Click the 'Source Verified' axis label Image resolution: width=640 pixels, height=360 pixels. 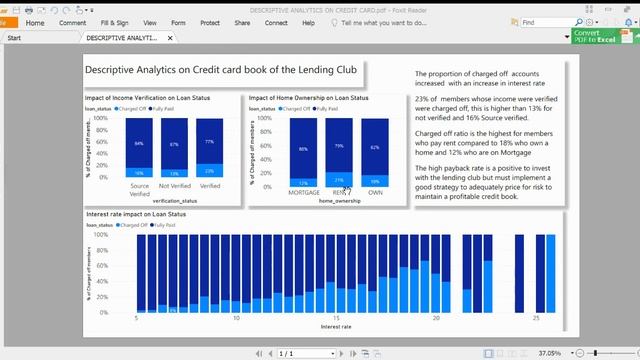coord(140,190)
